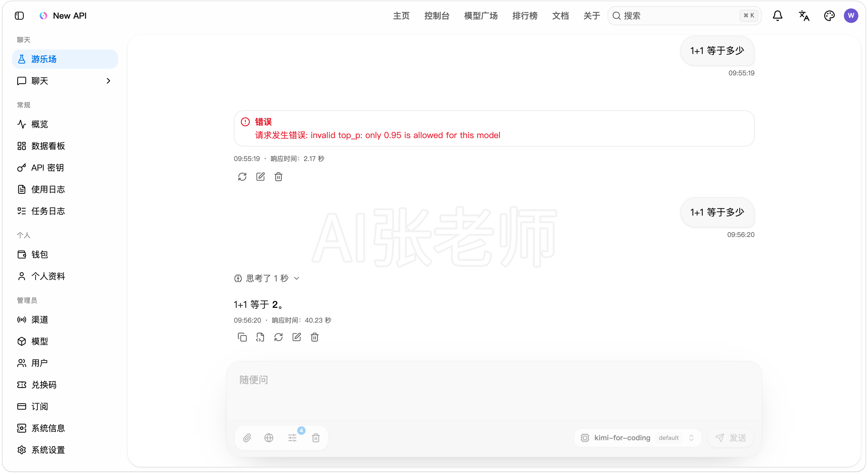Go to 控制台 in the top navigation
Image resolution: width=868 pixels, height=474 pixels.
(437, 16)
